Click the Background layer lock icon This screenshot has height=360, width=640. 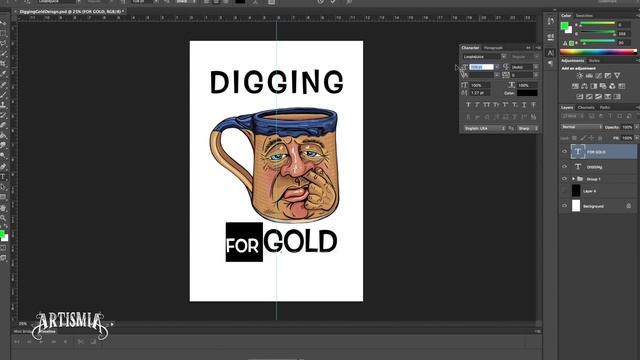pos(629,206)
